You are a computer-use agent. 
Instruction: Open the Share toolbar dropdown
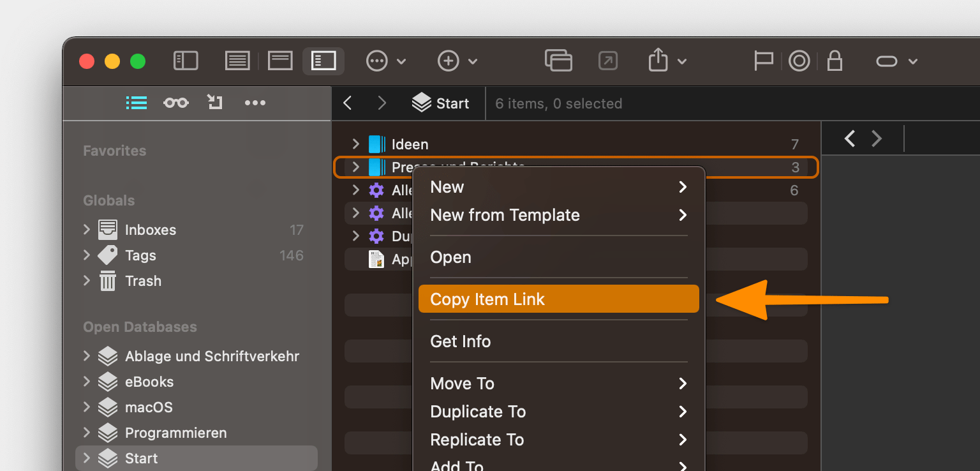pyautogui.click(x=667, y=61)
